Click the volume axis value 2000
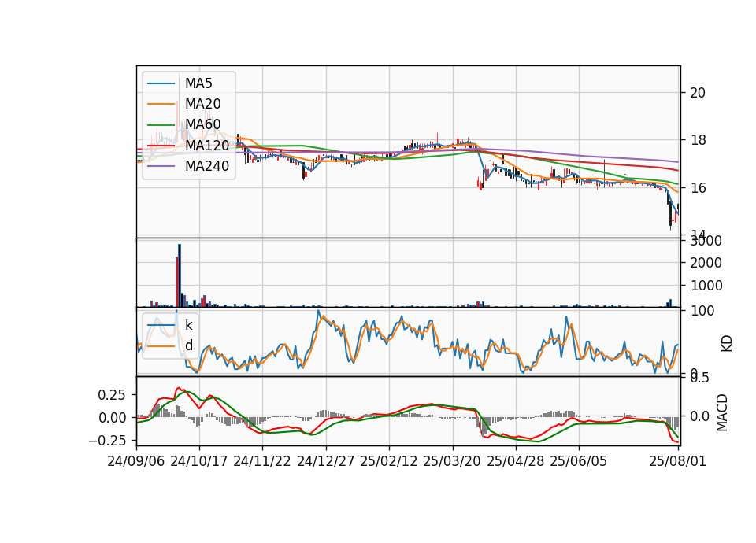Screen dimensions: 756x543 [x=706, y=263]
